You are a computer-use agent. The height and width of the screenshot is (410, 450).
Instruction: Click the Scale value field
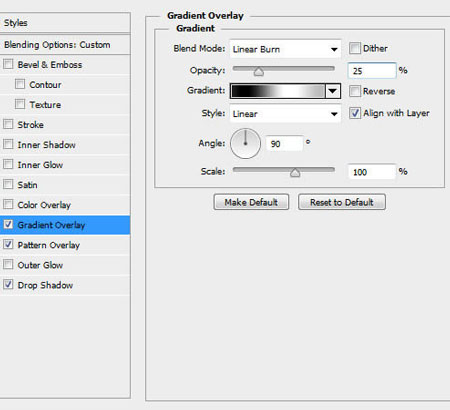[372, 172]
